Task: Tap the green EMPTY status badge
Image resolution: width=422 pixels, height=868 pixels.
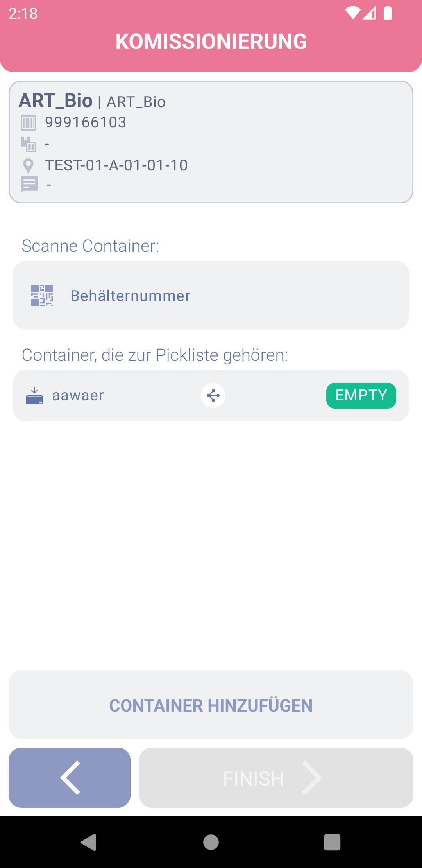Action: point(361,396)
